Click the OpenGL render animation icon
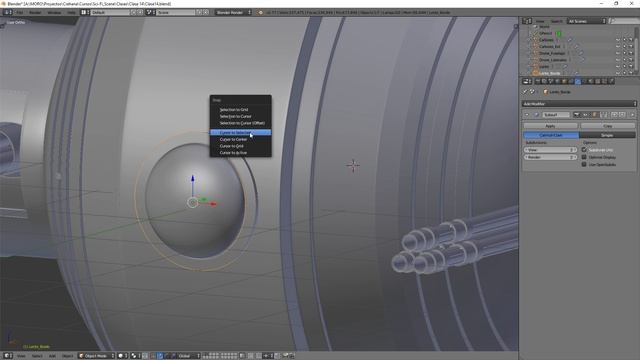The height and width of the screenshot is (360, 640). (292, 356)
